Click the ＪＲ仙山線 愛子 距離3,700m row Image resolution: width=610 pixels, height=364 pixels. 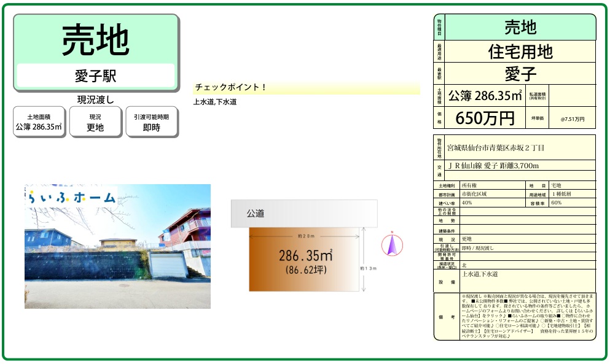point(493,166)
